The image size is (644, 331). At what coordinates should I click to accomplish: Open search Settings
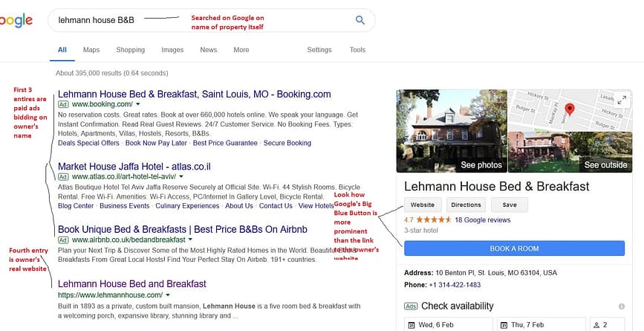pos(319,50)
